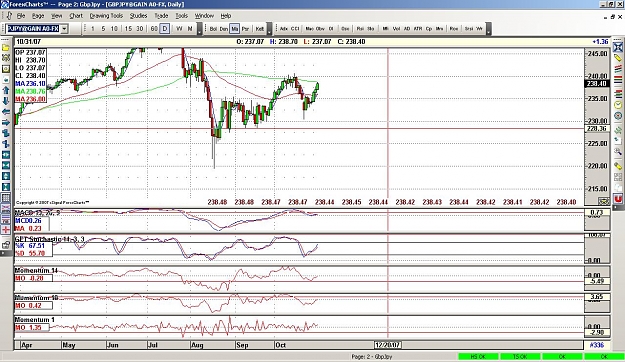Viewport: 625px width, 362px height.
Task: Add the Adx indicator
Action: pyautogui.click(x=284, y=29)
